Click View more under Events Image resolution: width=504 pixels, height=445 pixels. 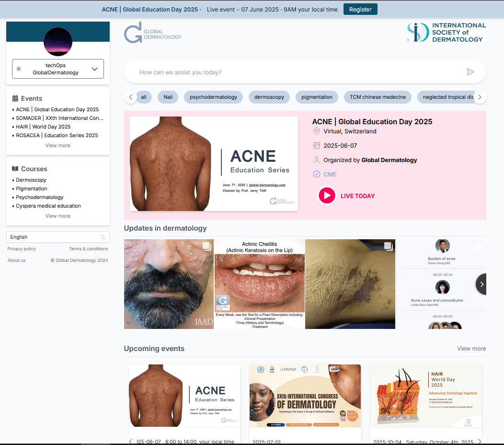[x=58, y=145]
